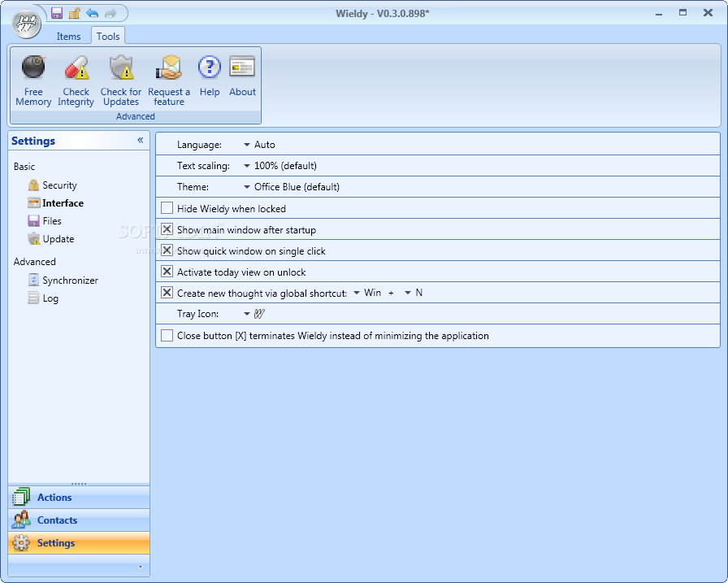Click the Wieldy application orb button
This screenshot has height=583, width=728.
coord(26,24)
